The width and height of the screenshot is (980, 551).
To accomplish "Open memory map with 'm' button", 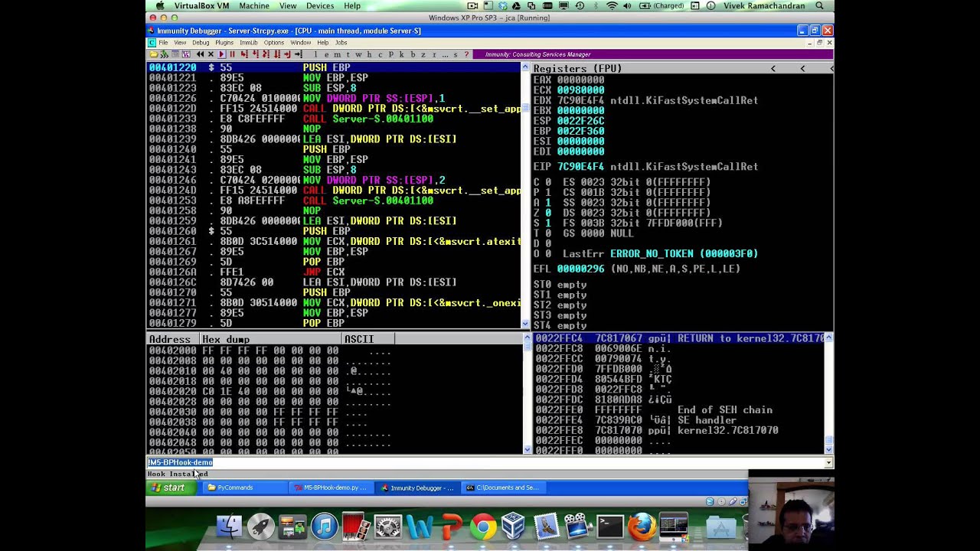I will pos(337,54).
